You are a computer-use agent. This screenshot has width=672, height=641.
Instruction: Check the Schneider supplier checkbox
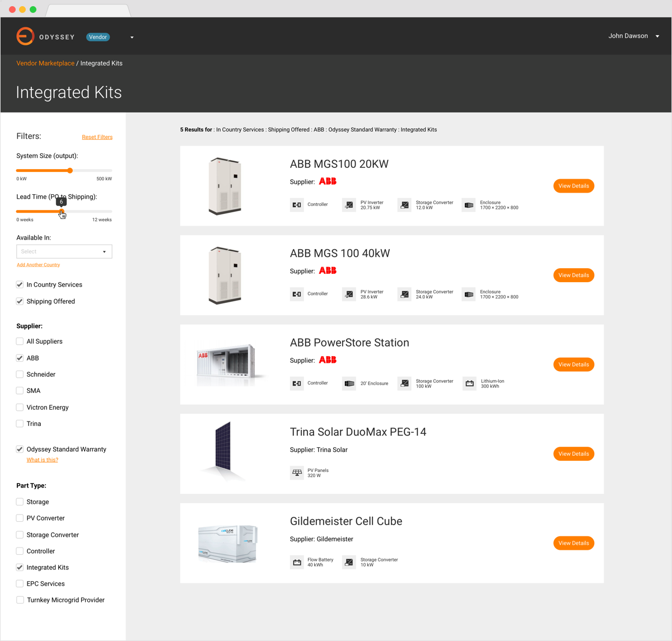pyautogui.click(x=20, y=375)
